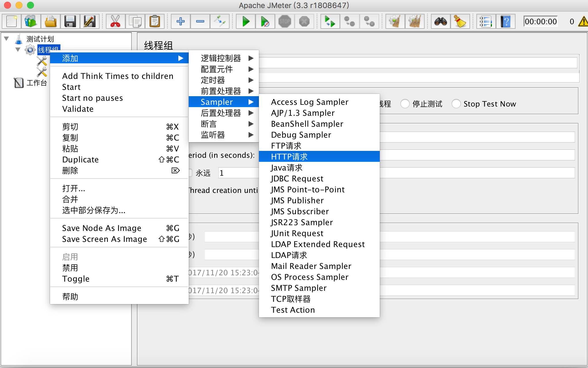
Task: Click the Remote Stop All icon
Action: tap(350, 22)
